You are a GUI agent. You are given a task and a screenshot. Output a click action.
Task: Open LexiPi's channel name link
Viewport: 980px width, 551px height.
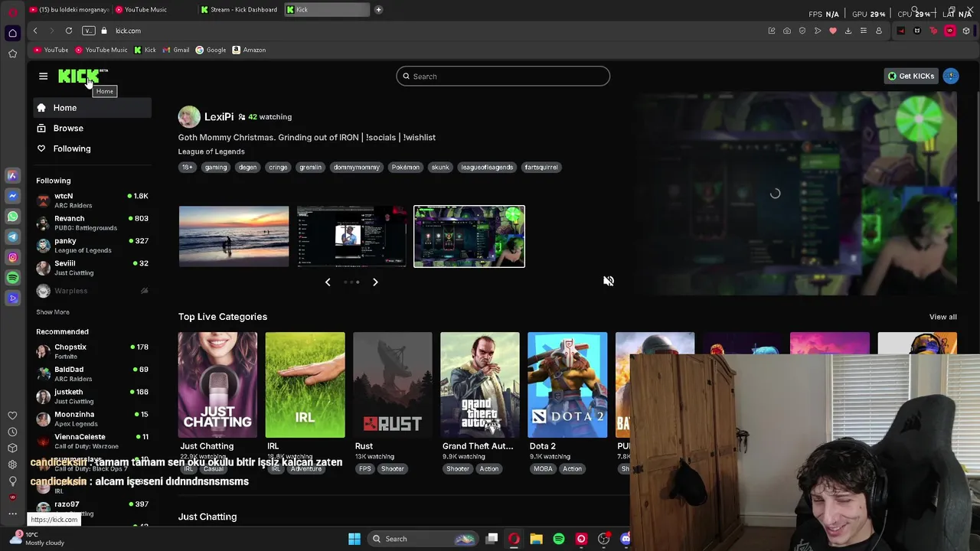point(219,117)
